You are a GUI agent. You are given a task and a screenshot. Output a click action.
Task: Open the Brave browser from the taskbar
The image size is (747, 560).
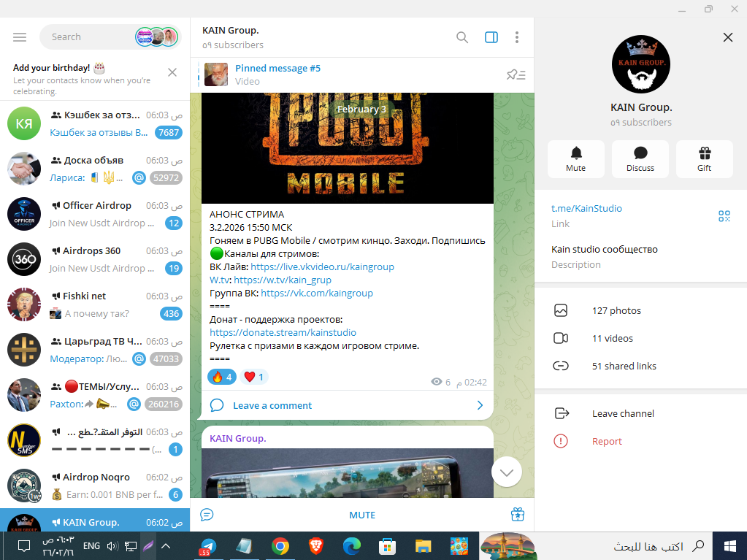[x=315, y=546]
